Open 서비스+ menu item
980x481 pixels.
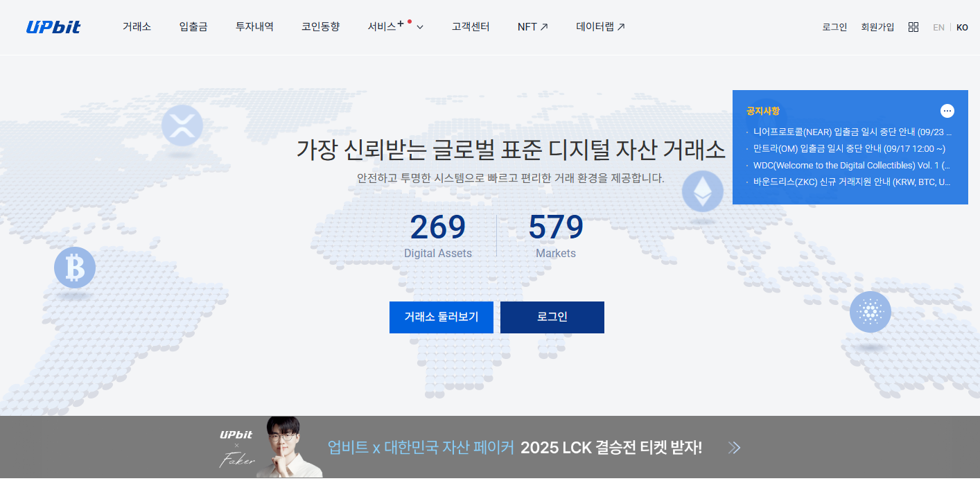click(386, 26)
